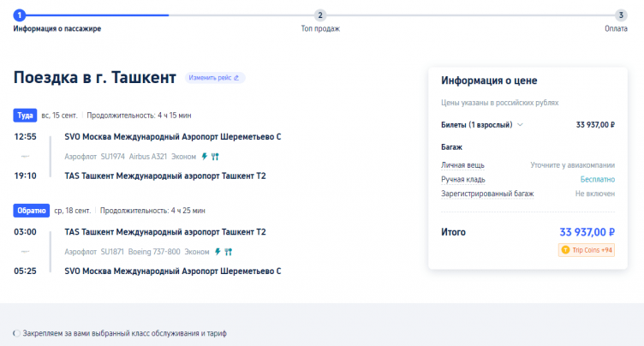The image size is (644, 346).
Task: Go to the Топ продаж step
Action: coord(320,29)
